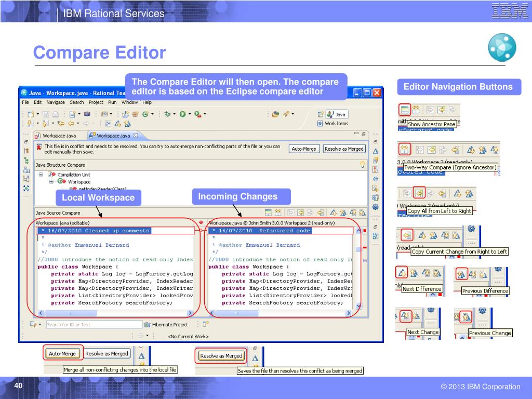Viewport: 532px width, 399px height.
Task: Switch to the Java perspective button
Action: [337, 114]
